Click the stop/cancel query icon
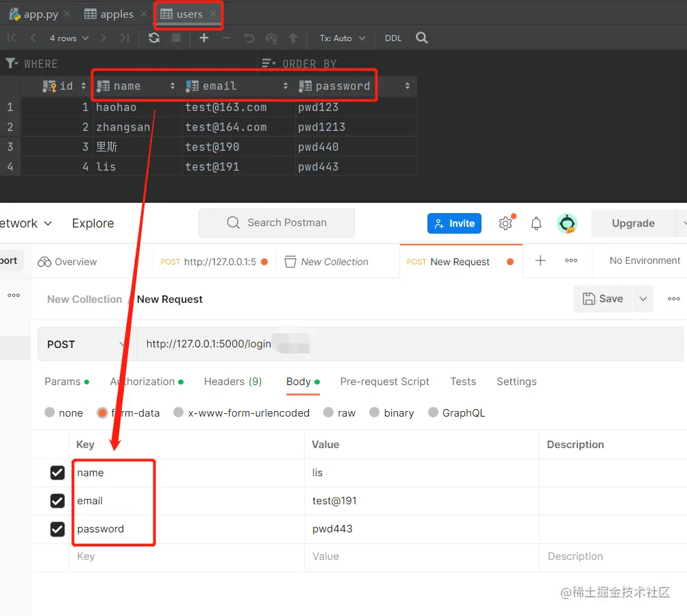This screenshot has width=687, height=616. 176,38
